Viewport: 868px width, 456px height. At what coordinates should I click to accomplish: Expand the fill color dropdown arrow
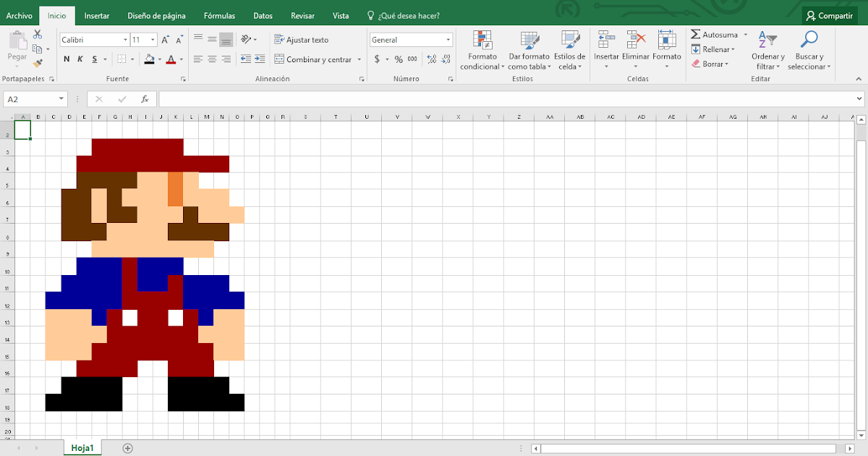pyautogui.click(x=158, y=59)
